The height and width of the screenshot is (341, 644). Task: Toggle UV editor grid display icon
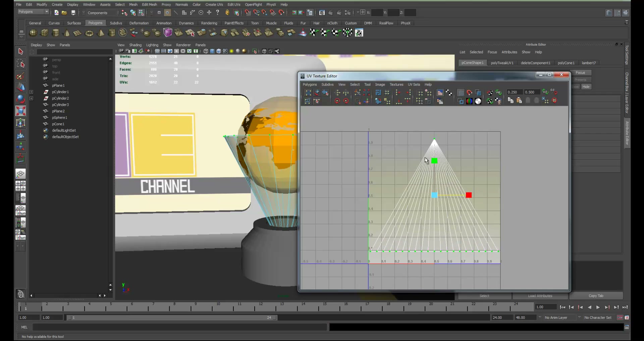[461, 93]
